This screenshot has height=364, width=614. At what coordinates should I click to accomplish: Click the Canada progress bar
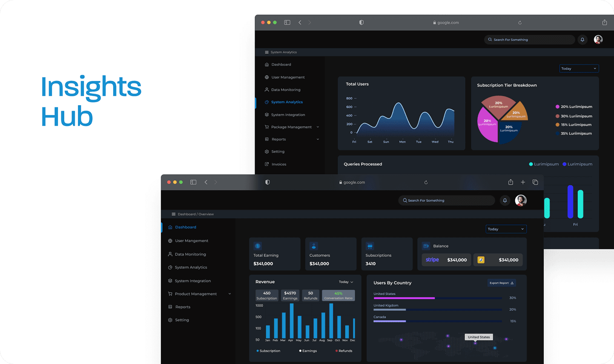[x=438, y=321]
